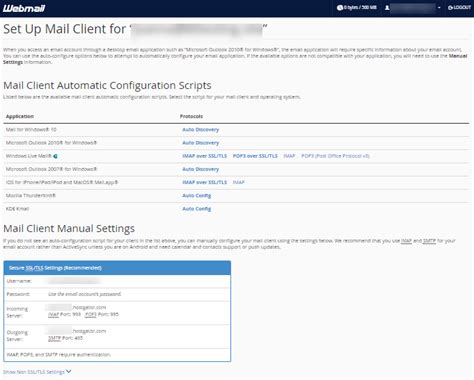Click the Windows Live Mail info icon
This screenshot has height=380, width=474.
tap(55, 156)
